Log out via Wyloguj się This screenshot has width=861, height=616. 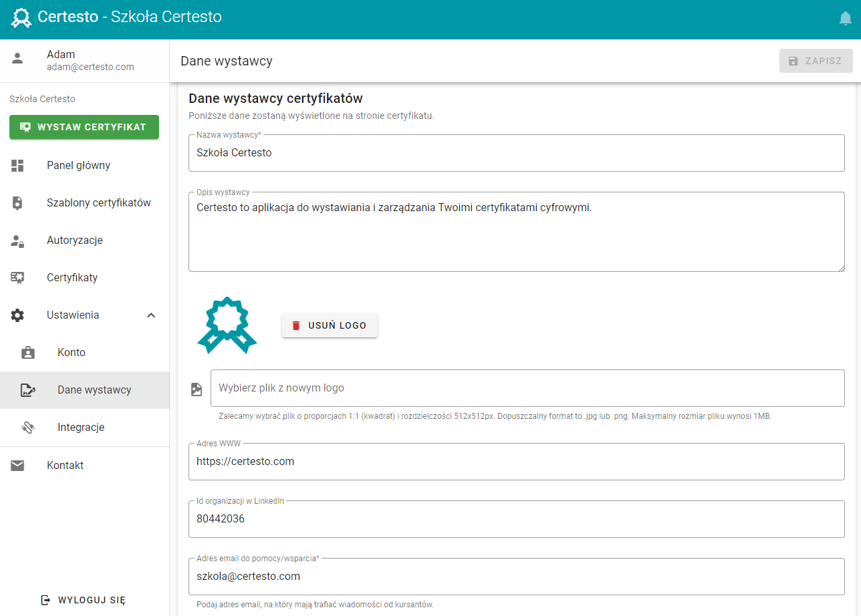tap(84, 600)
